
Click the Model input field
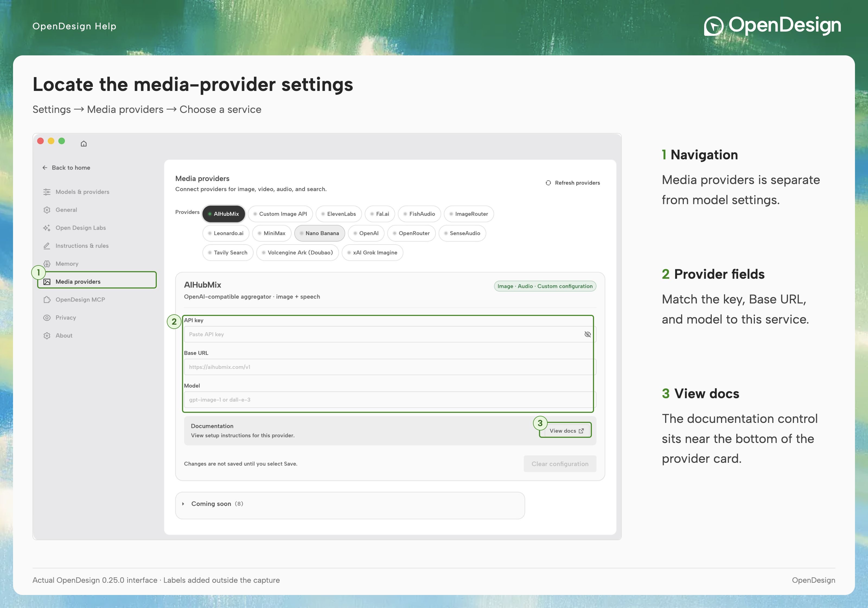(x=390, y=400)
